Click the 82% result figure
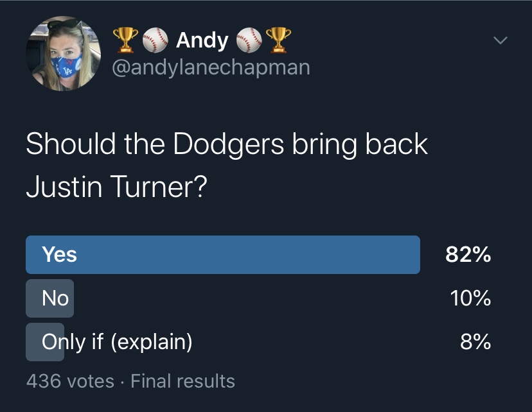The width and height of the screenshot is (532, 412). (468, 255)
